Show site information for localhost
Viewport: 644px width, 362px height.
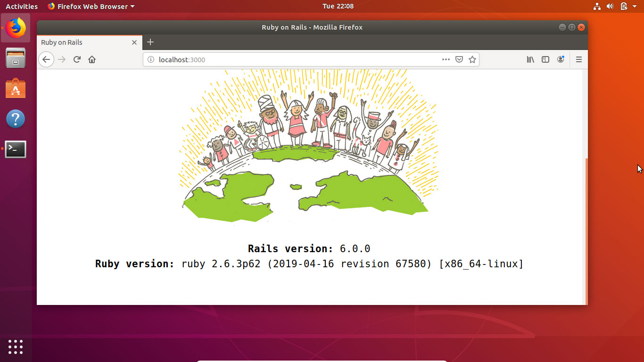click(151, 59)
